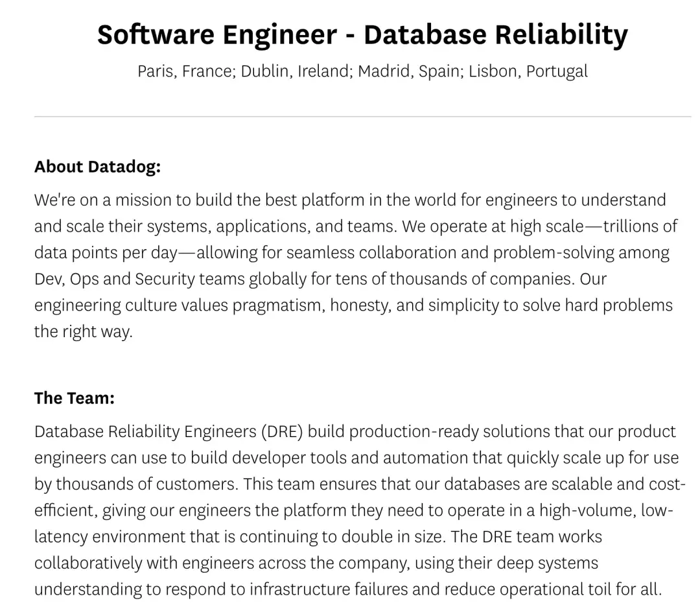Click the line starting "We're on a mission"
Screen dimensions: 700x605
tap(350, 200)
